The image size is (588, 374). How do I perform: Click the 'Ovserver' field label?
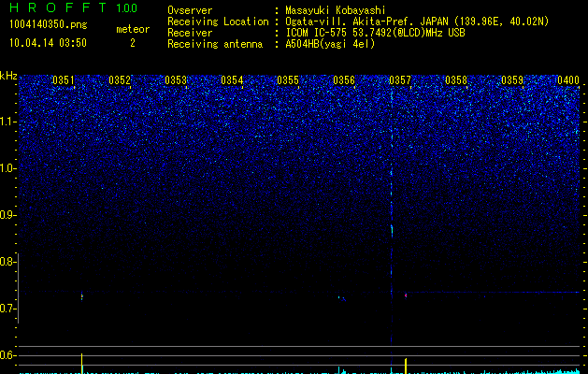pos(190,10)
